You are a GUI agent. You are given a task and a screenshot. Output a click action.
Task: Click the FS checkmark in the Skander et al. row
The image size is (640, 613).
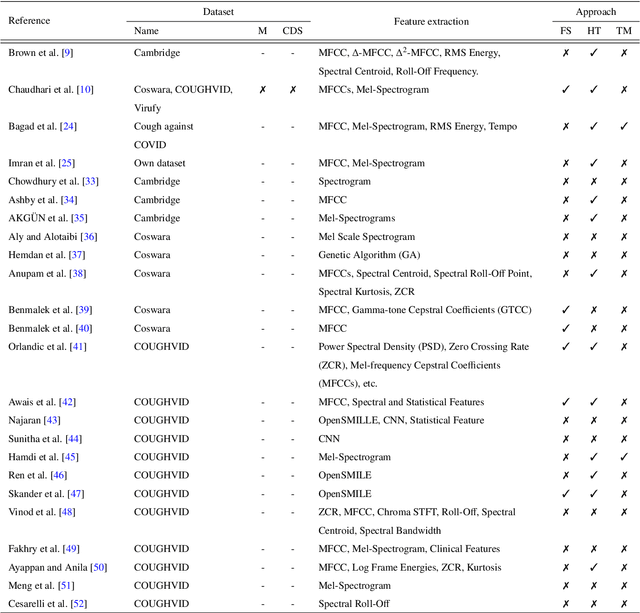point(566,493)
